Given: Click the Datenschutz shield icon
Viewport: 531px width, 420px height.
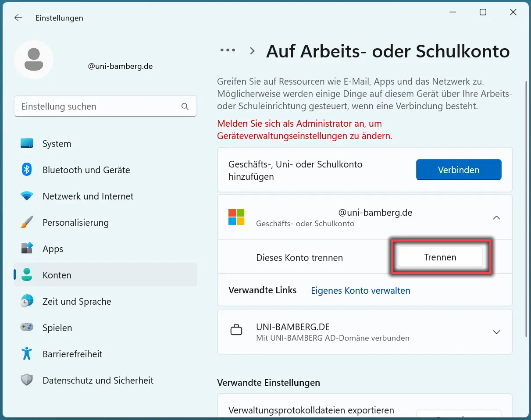Looking at the screenshot, I should pos(27,380).
